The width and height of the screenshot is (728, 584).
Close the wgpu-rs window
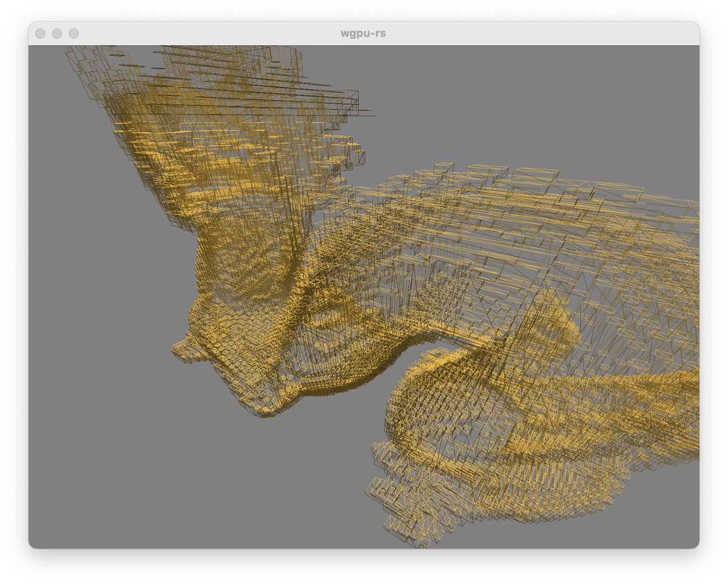[41, 33]
